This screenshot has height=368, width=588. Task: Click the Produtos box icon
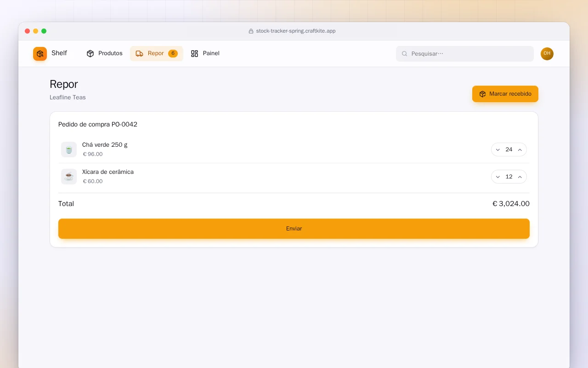coord(90,53)
